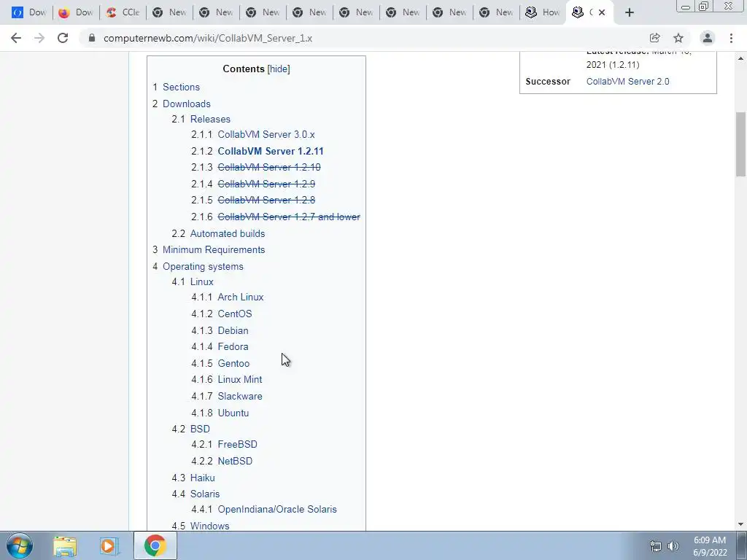The height and width of the screenshot is (560, 747).
Task: Reload the page with the refresh icon
Action: tap(63, 38)
